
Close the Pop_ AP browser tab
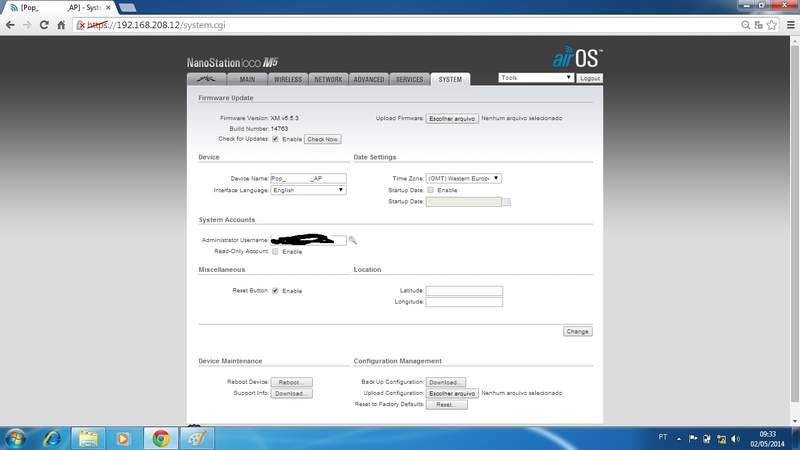108,8
